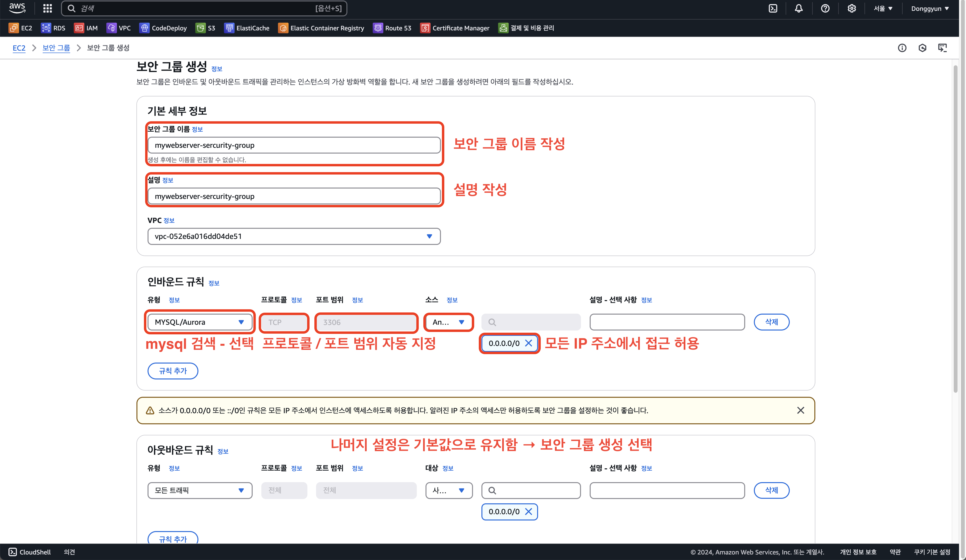Click the hexagon icon near the info icon
Screen dimensions: 966x560
coord(922,48)
